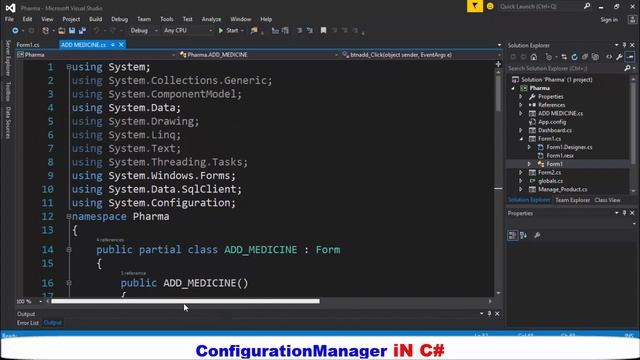
Task: Open the Data Sources side tab
Action: point(8,122)
